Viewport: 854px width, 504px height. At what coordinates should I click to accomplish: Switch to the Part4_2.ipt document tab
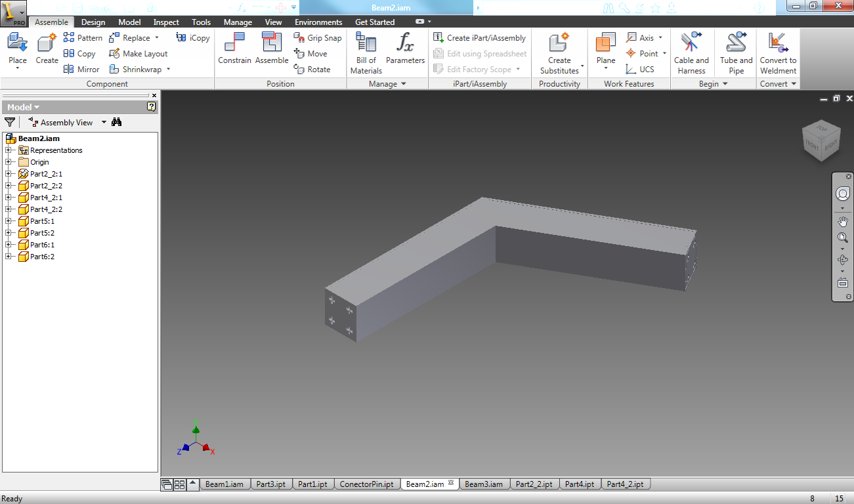[x=625, y=484]
